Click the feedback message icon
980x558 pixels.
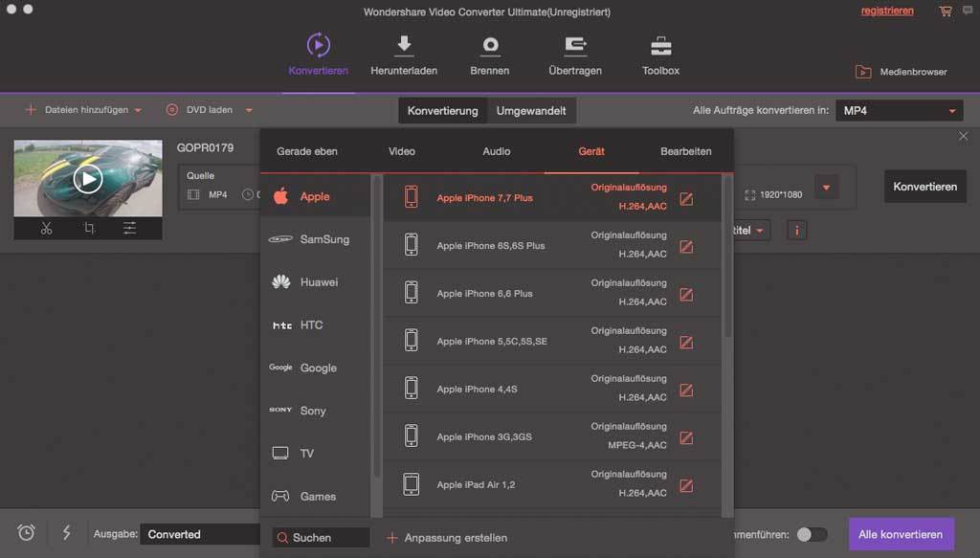969,11
